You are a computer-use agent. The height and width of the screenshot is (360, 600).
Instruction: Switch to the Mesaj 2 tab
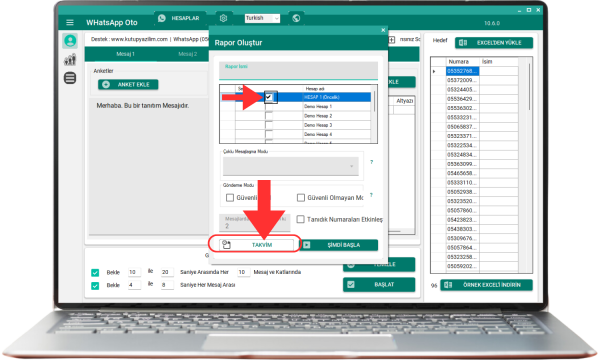(x=188, y=54)
